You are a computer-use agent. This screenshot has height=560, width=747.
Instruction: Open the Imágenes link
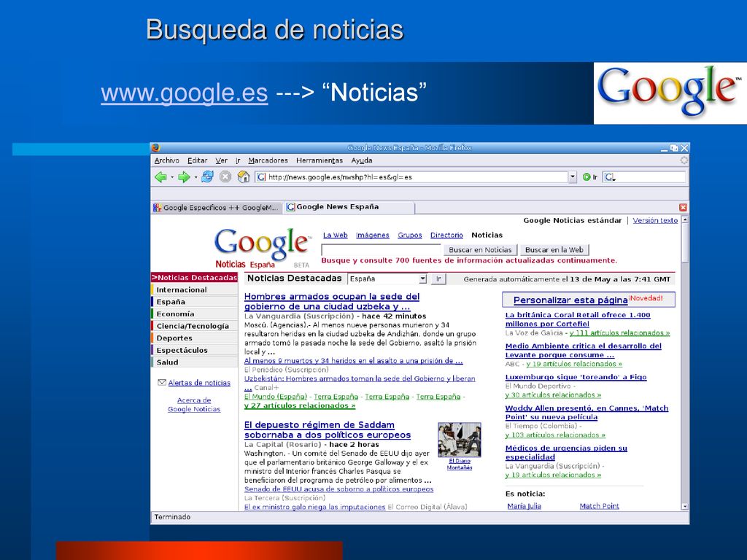tap(373, 236)
